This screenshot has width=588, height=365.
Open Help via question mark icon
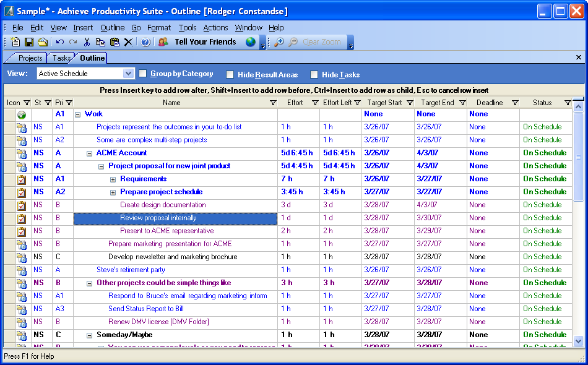tap(145, 42)
